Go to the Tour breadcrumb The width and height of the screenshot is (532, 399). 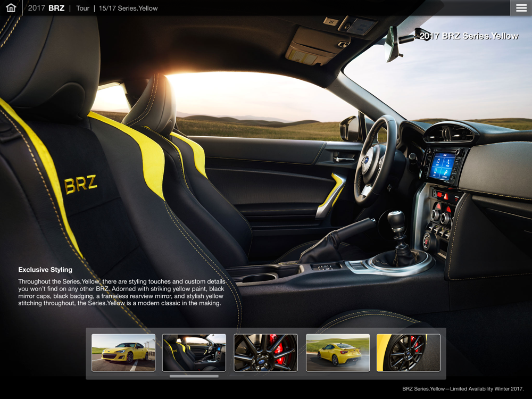point(82,8)
